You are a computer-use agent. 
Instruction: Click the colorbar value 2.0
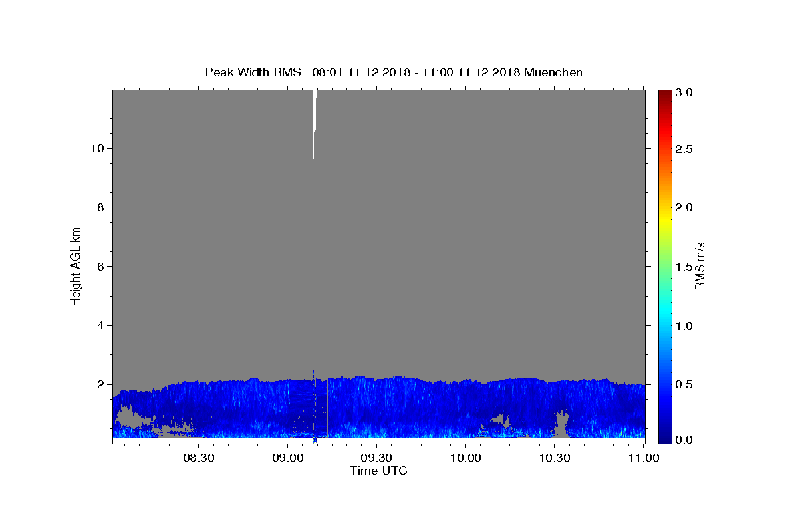684,207
